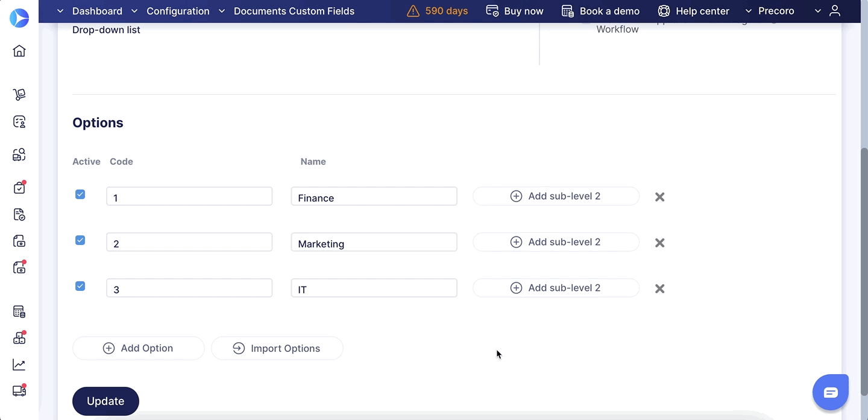Remove the Finance option with the X
The image size is (868, 420).
[660, 197]
